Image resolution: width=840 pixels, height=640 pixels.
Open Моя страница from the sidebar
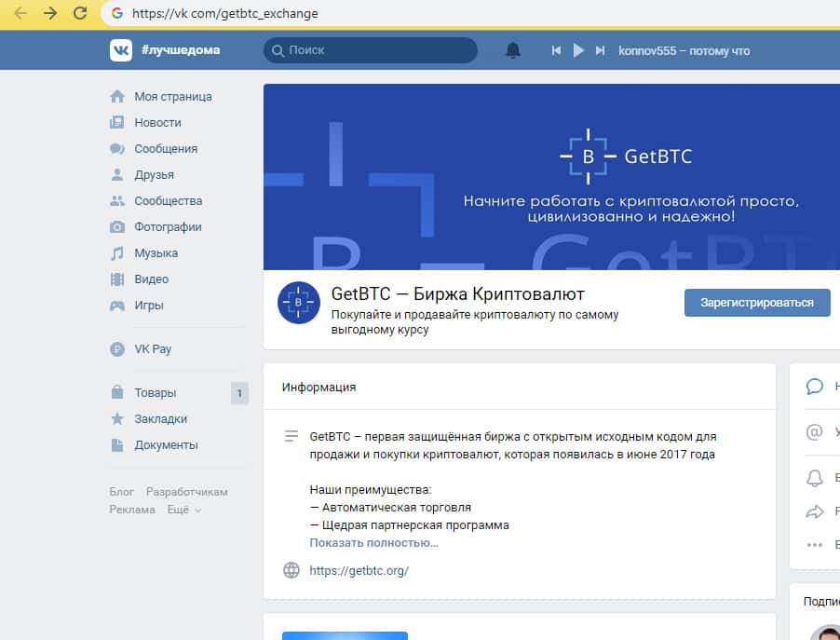(173, 97)
